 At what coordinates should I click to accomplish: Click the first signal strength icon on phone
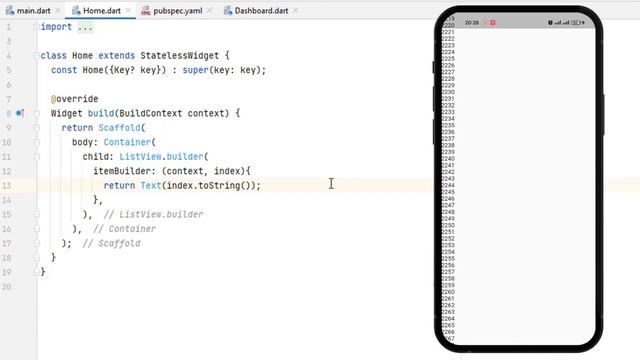click(x=558, y=23)
